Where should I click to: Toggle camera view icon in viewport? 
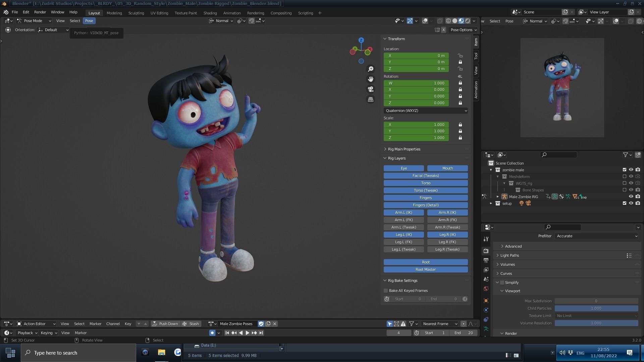371,89
